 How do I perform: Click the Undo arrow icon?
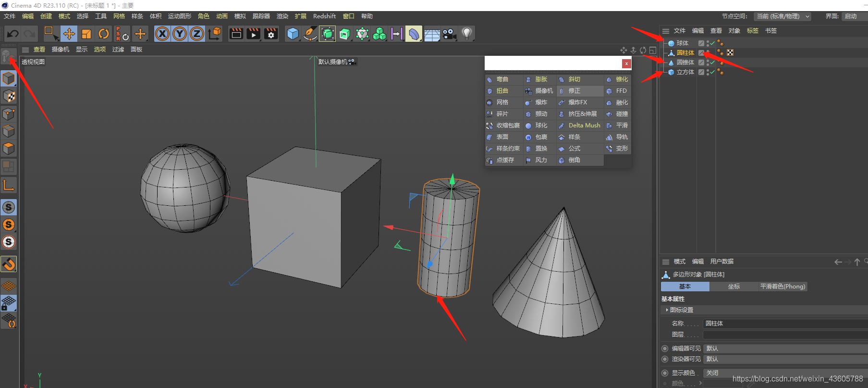point(12,34)
